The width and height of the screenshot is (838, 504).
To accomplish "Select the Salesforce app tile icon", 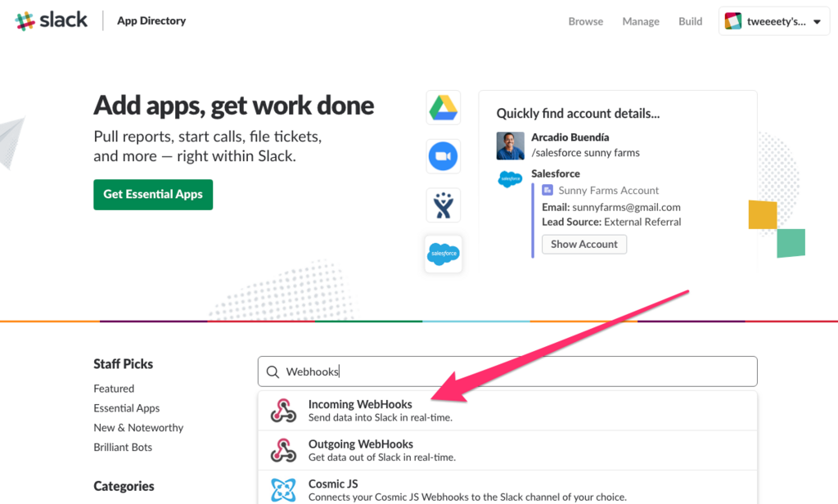I will pyautogui.click(x=444, y=254).
